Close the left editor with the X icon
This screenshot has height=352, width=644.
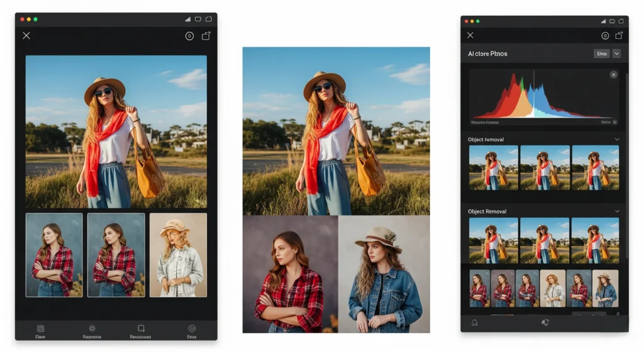point(26,36)
